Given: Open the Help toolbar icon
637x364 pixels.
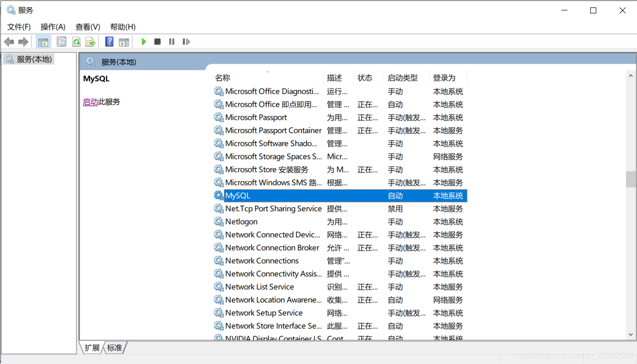Looking at the screenshot, I should tap(109, 42).
